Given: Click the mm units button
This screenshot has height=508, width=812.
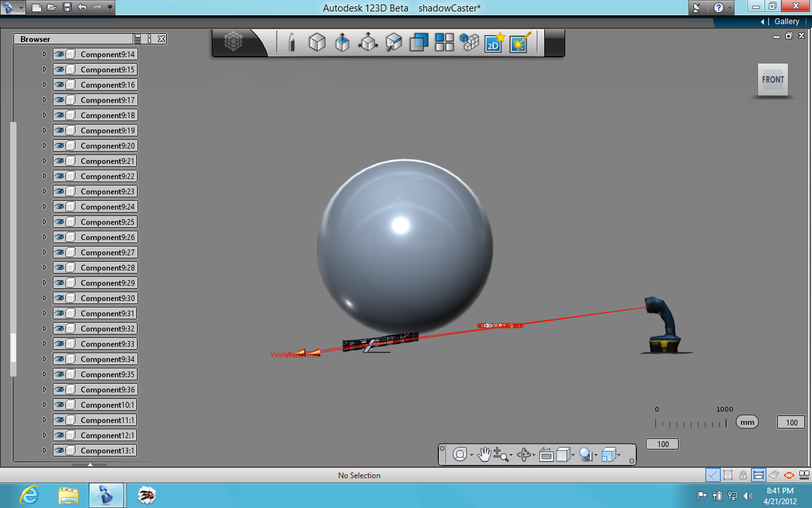Looking at the screenshot, I should [747, 422].
